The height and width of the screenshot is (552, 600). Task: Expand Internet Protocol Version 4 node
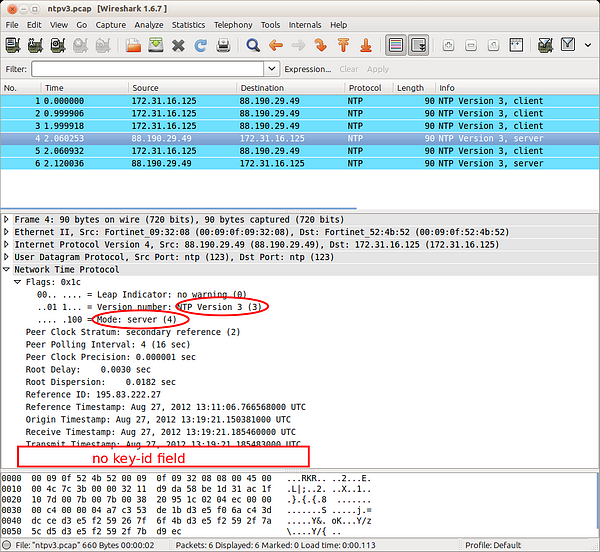tap(6, 244)
